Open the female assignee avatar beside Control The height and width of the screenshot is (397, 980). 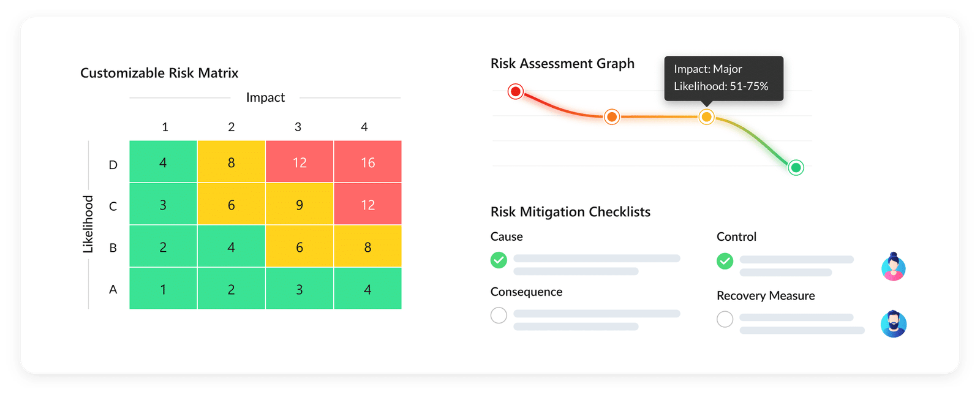[x=893, y=267]
